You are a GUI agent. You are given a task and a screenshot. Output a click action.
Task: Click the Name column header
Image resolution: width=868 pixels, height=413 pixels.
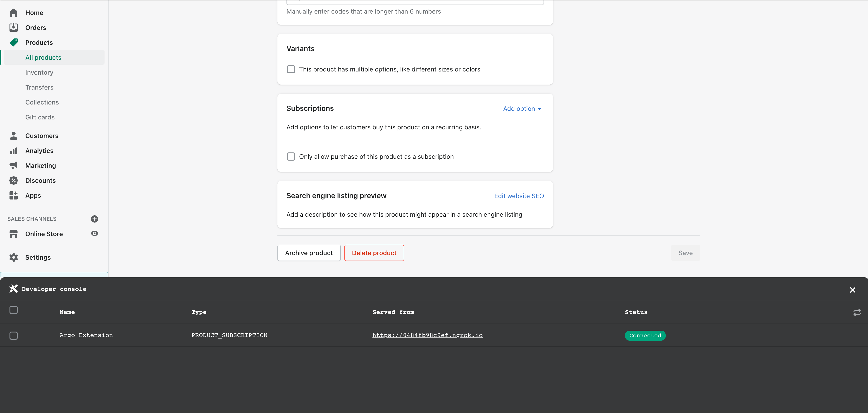click(x=67, y=312)
